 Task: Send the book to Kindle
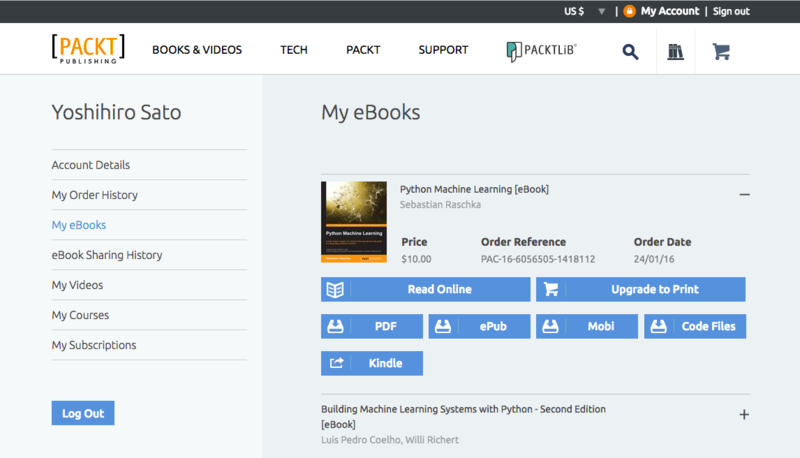372,363
